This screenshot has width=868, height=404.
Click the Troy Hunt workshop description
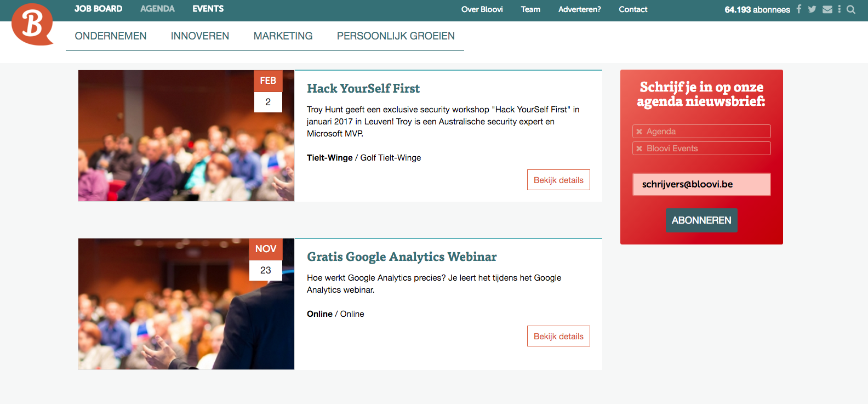click(x=443, y=122)
